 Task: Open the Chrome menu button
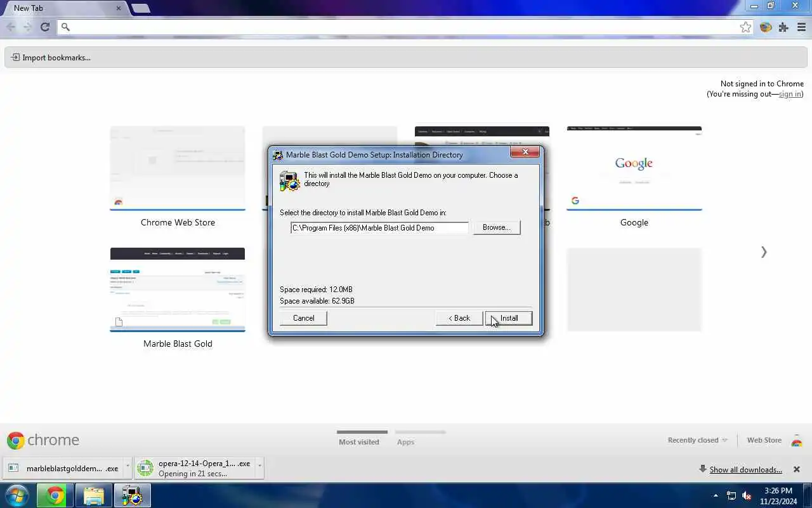click(x=802, y=27)
